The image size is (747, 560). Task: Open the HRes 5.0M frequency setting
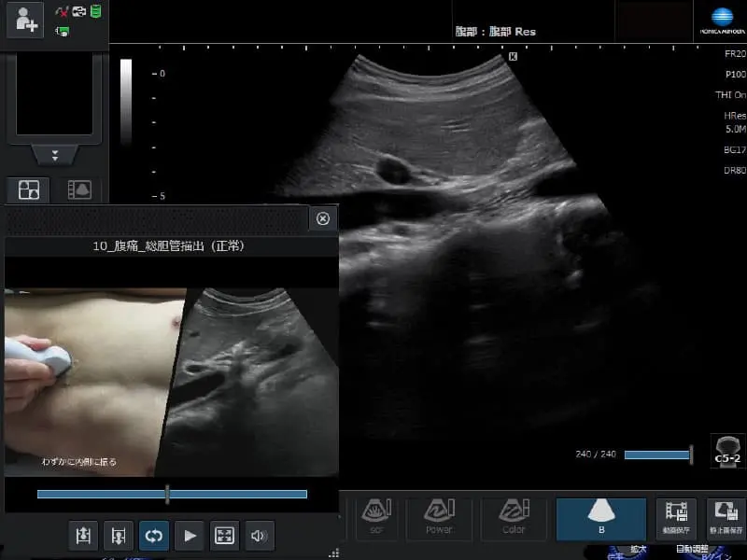click(734, 122)
